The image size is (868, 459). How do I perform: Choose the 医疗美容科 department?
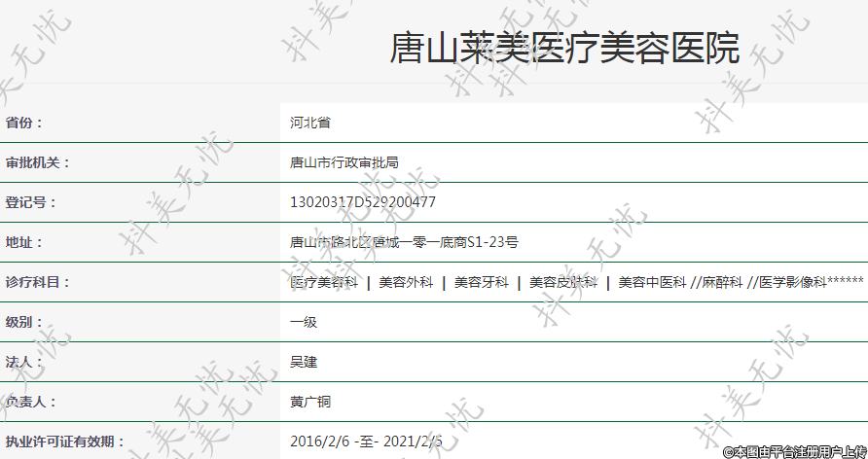pyautogui.click(x=324, y=282)
